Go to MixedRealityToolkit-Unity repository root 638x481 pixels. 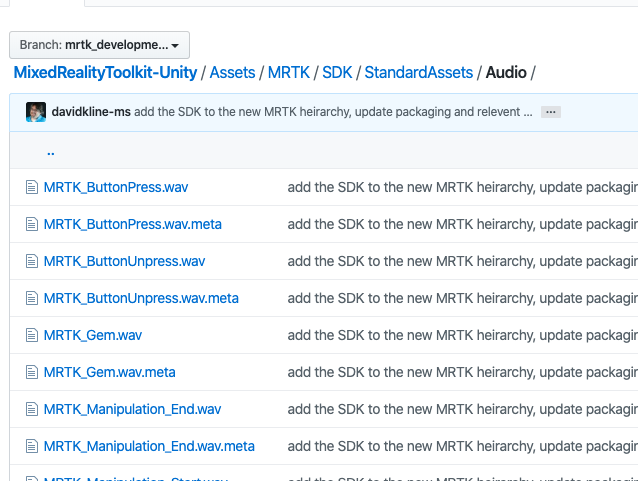coord(105,72)
